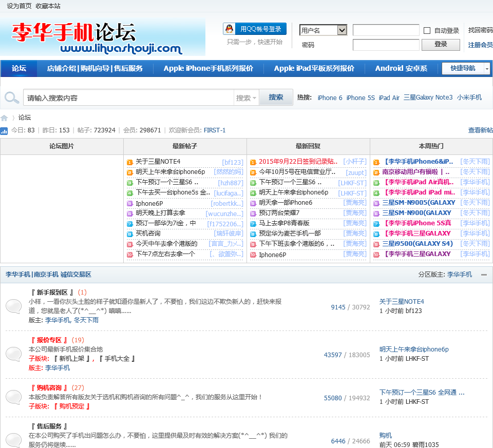Collapse the 诚信交易区 section

(484, 275)
